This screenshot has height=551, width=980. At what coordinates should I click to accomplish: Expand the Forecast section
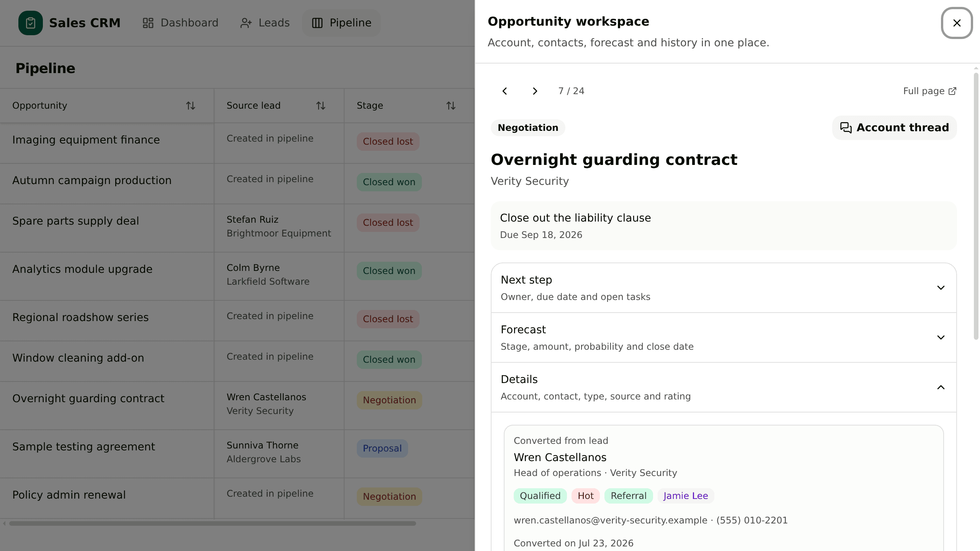click(x=724, y=337)
